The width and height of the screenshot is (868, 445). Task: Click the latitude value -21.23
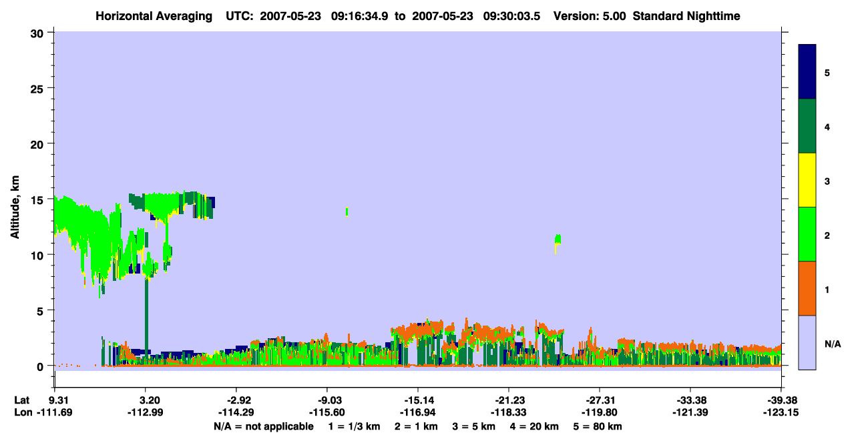(509, 400)
